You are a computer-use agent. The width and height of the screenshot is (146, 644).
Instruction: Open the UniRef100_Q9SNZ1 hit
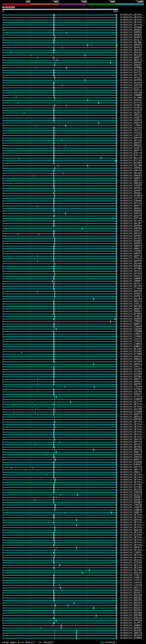pos(131,30)
